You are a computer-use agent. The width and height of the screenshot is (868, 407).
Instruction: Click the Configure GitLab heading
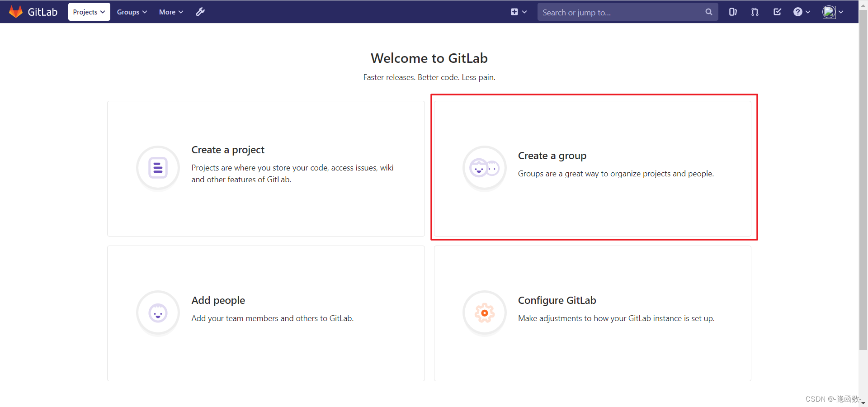tap(557, 300)
